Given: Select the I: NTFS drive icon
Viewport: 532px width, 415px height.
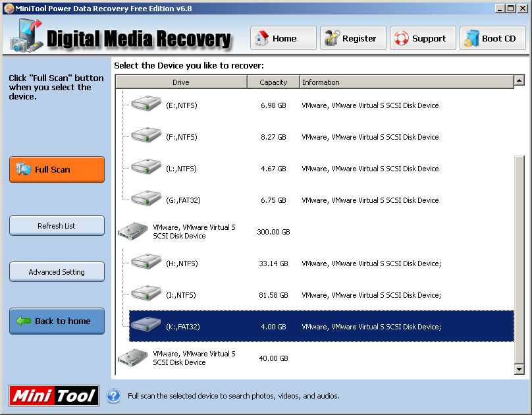Looking at the screenshot, I should pos(146,293).
